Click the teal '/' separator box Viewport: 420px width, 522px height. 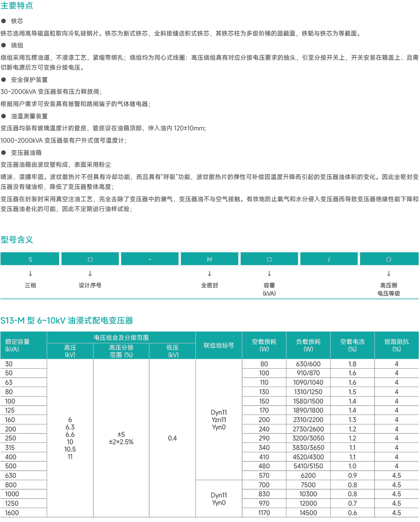pos(329,259)
